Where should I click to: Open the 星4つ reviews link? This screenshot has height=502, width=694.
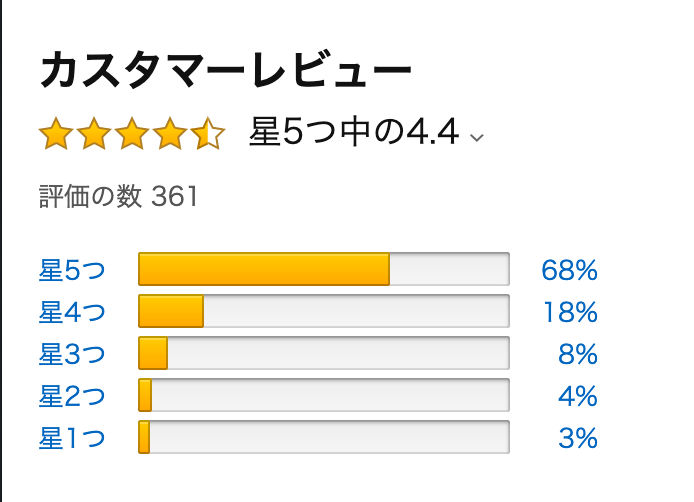click(72, 312)
